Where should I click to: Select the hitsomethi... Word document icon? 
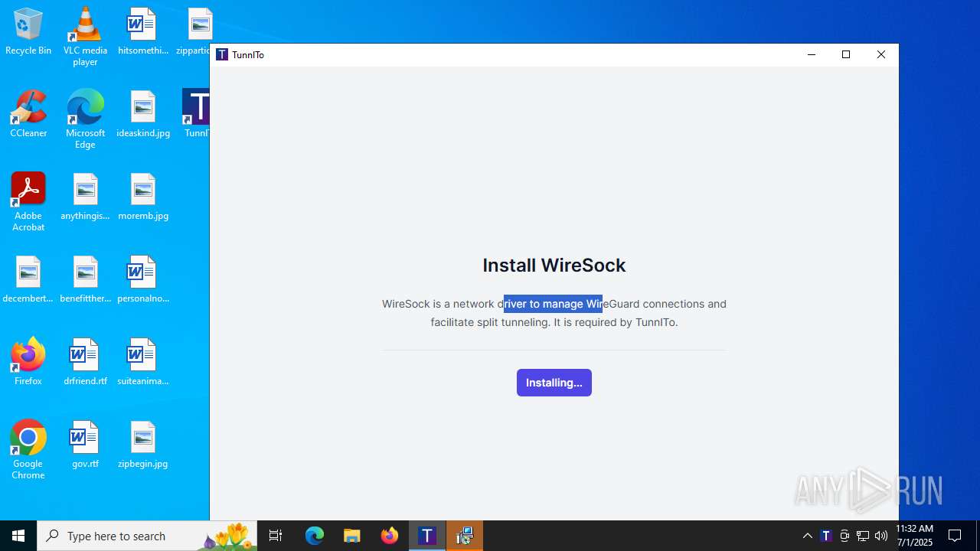[142, 32]
